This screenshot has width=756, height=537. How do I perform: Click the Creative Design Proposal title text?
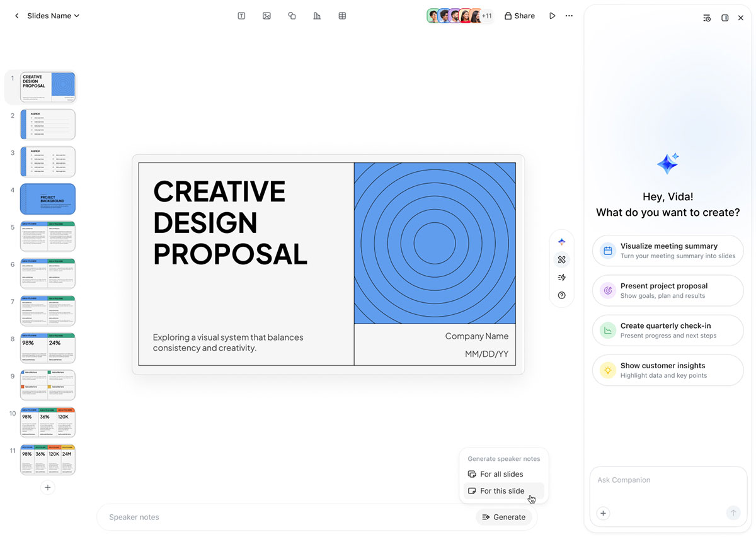point(230,223)
